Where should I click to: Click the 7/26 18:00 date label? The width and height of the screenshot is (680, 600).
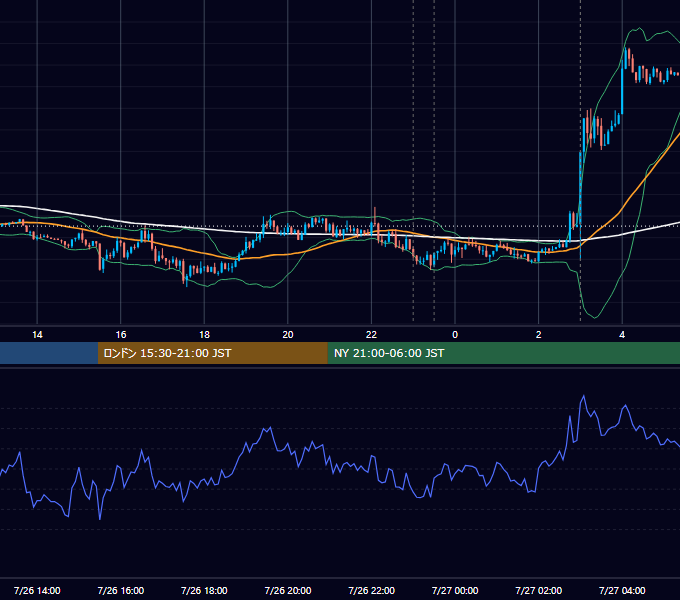204,590
